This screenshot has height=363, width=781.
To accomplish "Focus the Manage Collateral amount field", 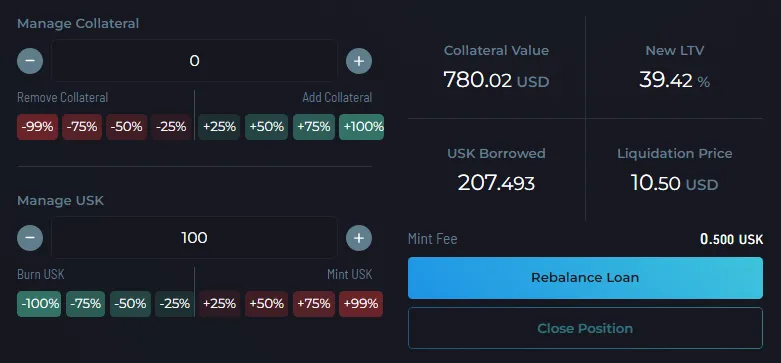I will point(194,61).
